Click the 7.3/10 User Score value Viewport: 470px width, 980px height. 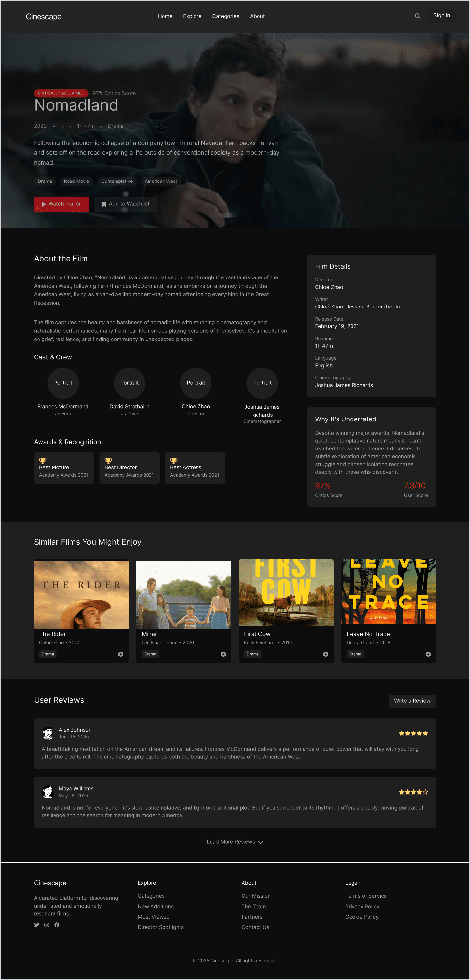tap(415, 486)
